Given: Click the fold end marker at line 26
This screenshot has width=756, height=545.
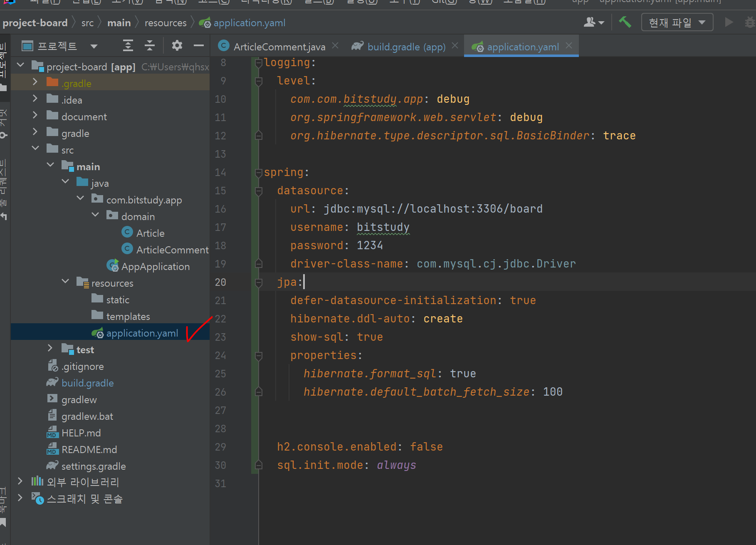Looking at the screenshot, I should pos(259,391).
